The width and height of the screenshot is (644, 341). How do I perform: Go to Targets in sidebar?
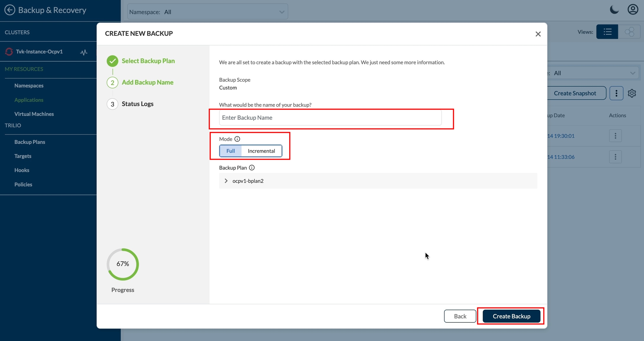tap(23, 156)
